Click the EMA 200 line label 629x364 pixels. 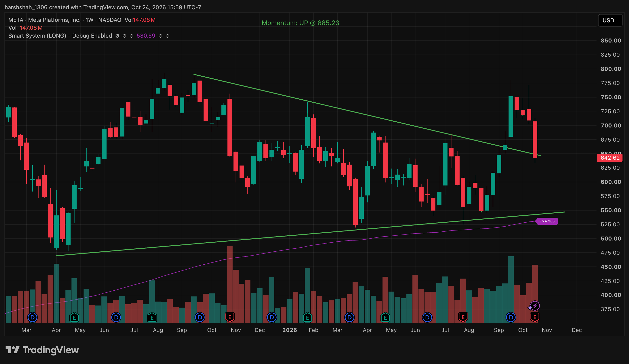547,221
